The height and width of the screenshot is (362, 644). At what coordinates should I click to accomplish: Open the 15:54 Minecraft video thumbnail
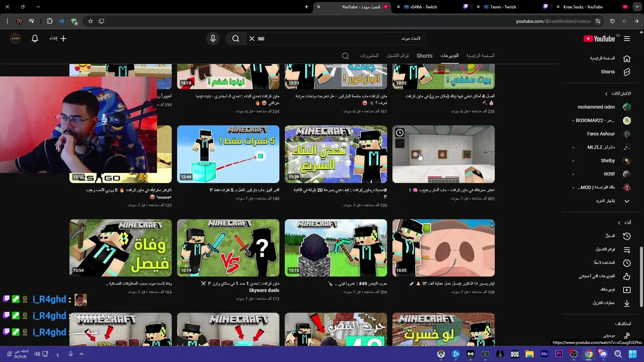coord(120,248)
